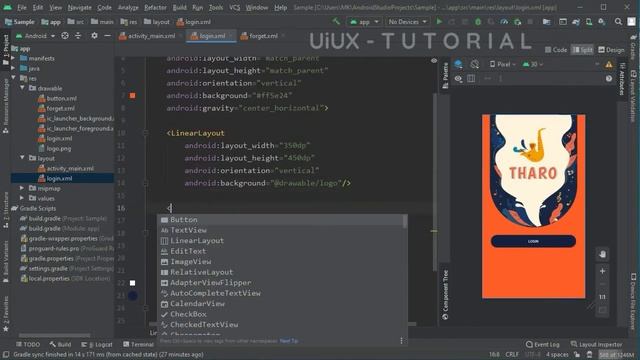Click the Search Everywhere magnifier icon

pyautogui.click(x=618, y=22)
